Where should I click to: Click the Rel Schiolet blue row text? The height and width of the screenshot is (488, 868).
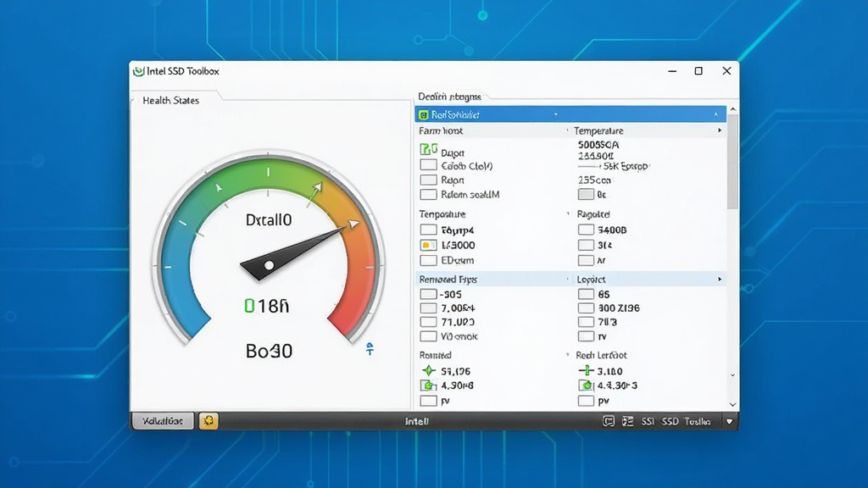pyautogui.click(x=455, y=115)
